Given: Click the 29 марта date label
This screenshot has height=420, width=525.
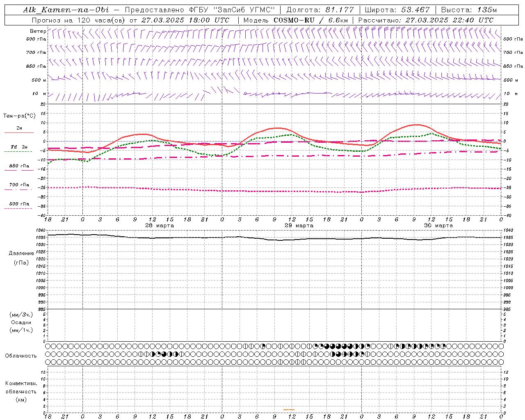Looking at the screenshot, I should pos(299,226).
